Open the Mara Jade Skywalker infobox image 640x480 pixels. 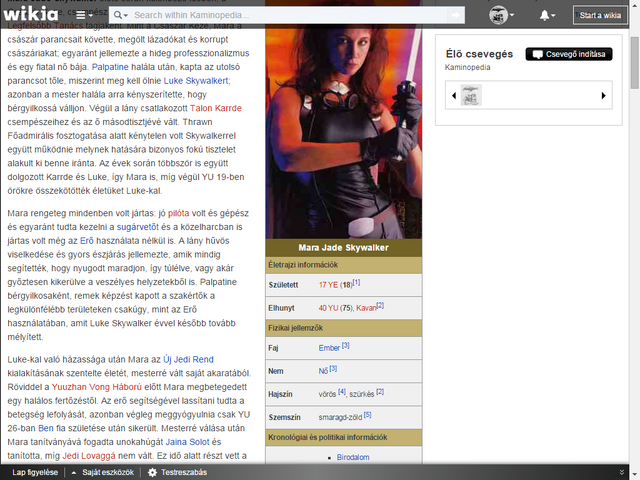coord(344,131)
